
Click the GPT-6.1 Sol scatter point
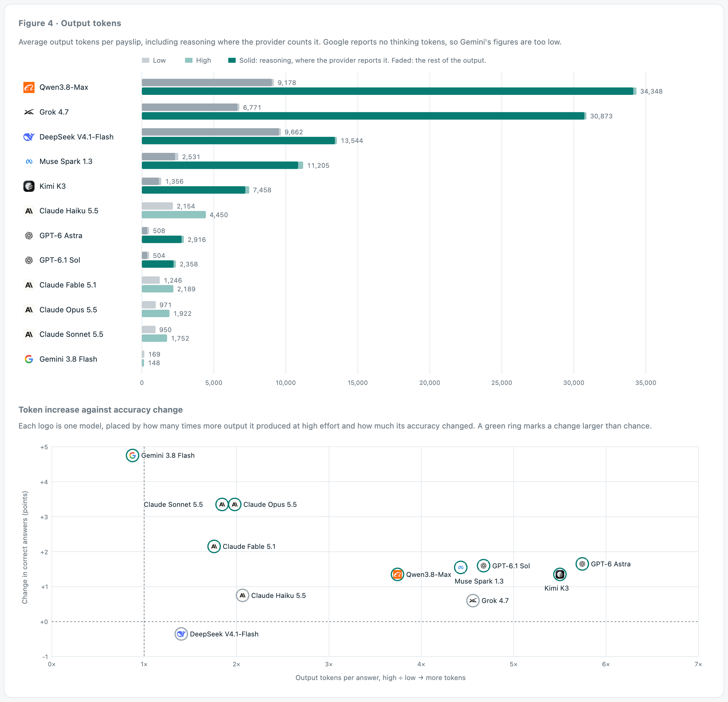[x=483, y=566]
